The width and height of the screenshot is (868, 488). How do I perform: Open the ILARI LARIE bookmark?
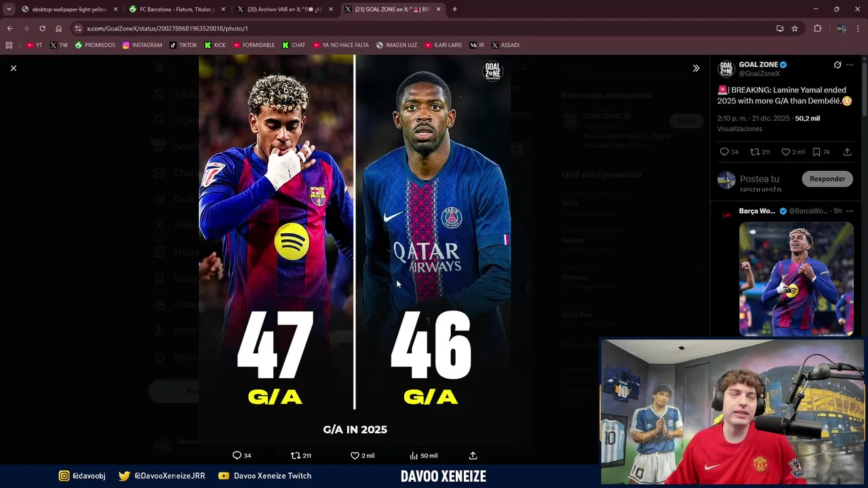click(x=443, y=45)
